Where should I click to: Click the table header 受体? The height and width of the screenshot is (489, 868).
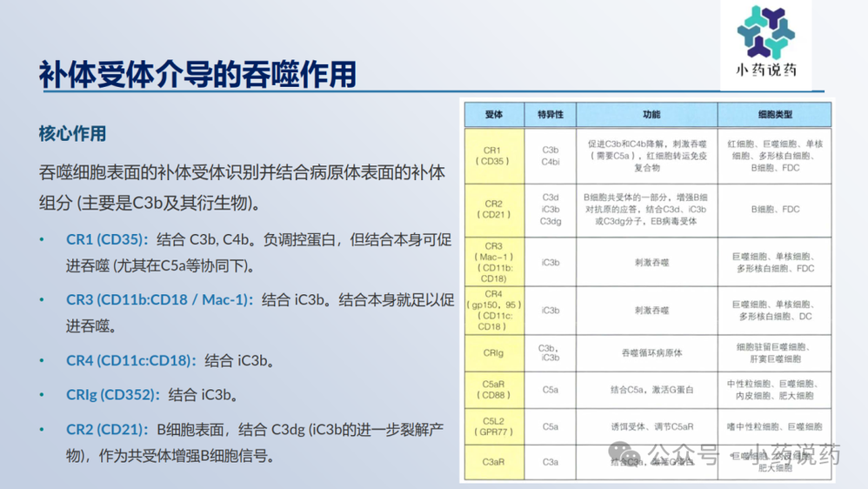pyautogui.click(x=494, y=115)
